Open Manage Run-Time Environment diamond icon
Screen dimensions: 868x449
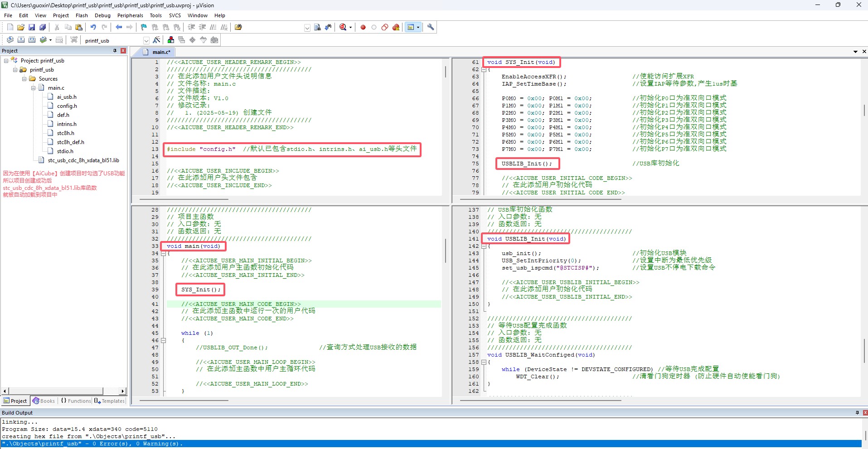pos(193,40)
